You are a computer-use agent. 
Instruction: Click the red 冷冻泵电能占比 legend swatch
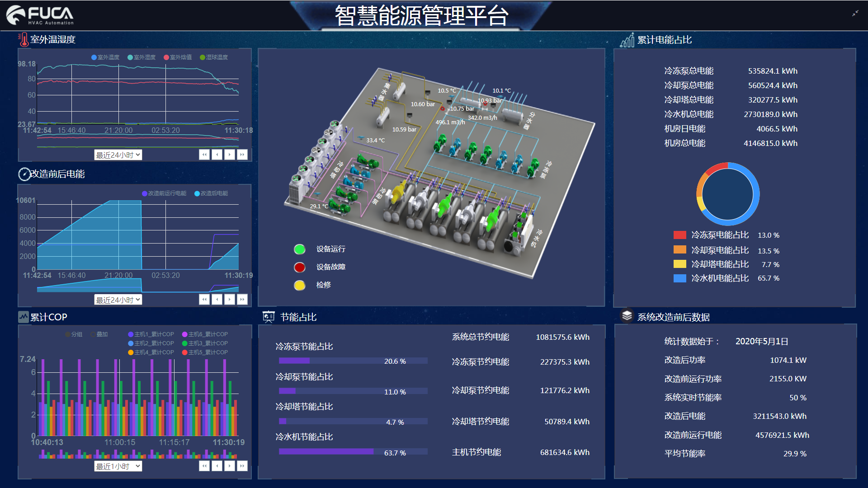(679, 235)
